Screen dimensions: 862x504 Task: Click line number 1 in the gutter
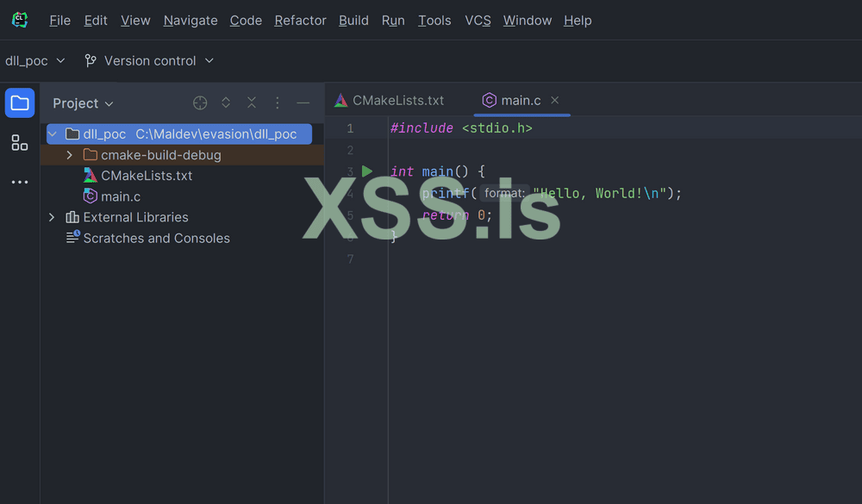pos(350,128)
